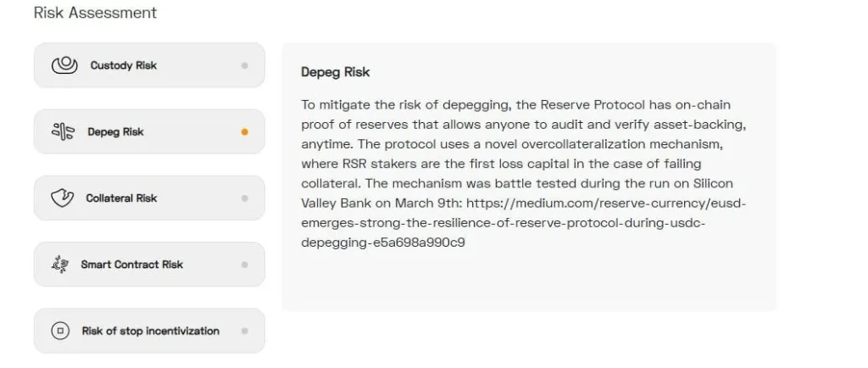Click the Depeg Risk signpost icon

click(64, 131)
